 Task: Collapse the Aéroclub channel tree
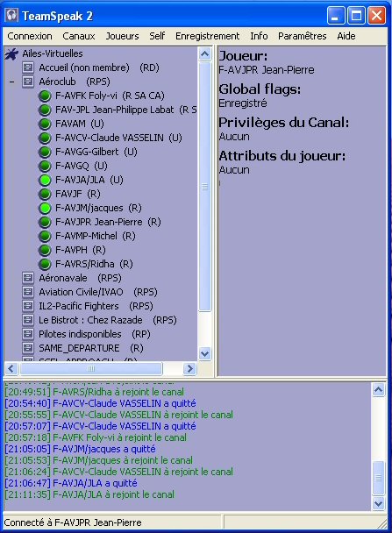[12, 82]
